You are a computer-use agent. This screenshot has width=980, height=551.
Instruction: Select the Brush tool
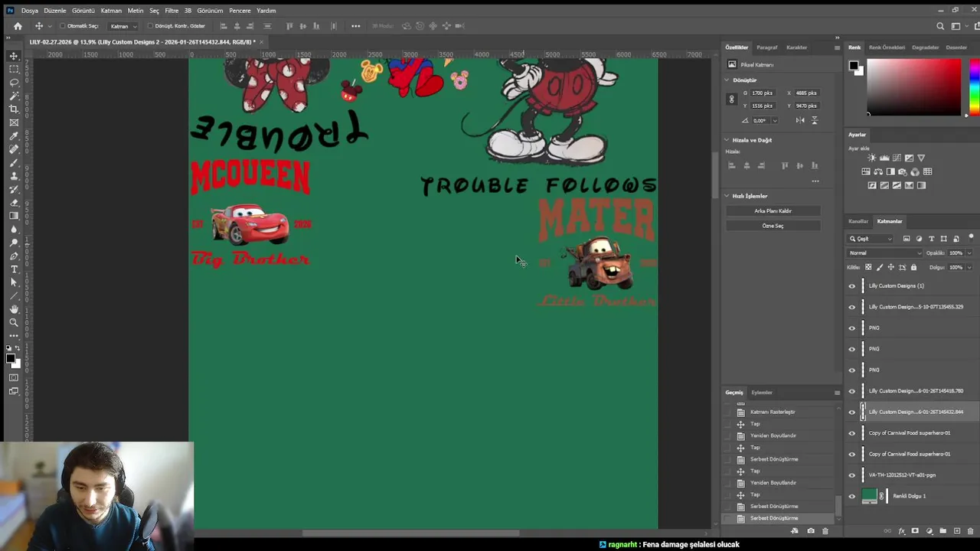14,162
